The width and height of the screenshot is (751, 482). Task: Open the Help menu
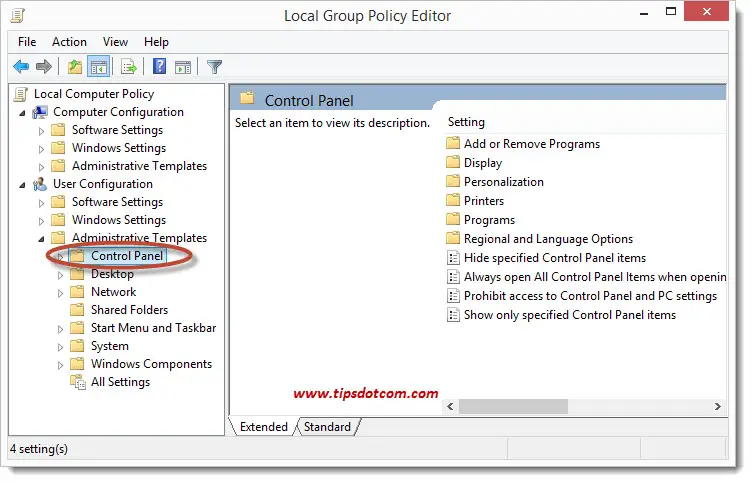pos(156,42)
